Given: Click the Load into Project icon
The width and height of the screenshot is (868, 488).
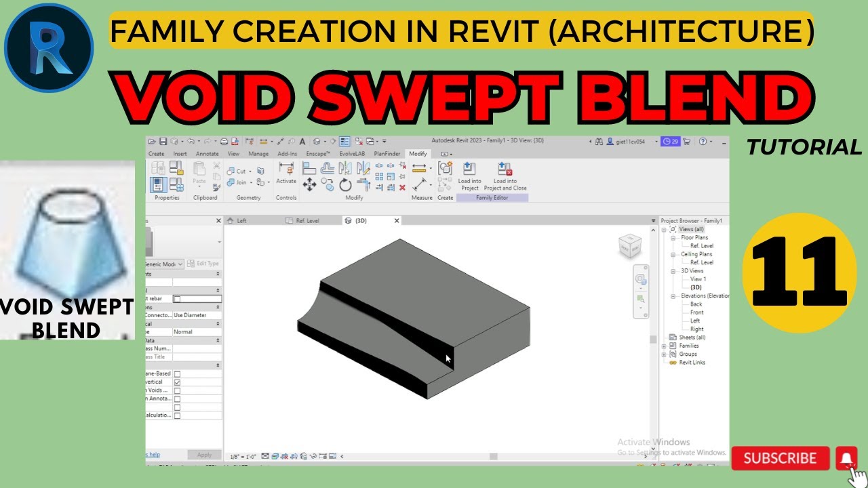Looking at the screenshot, I should point(469,169).
